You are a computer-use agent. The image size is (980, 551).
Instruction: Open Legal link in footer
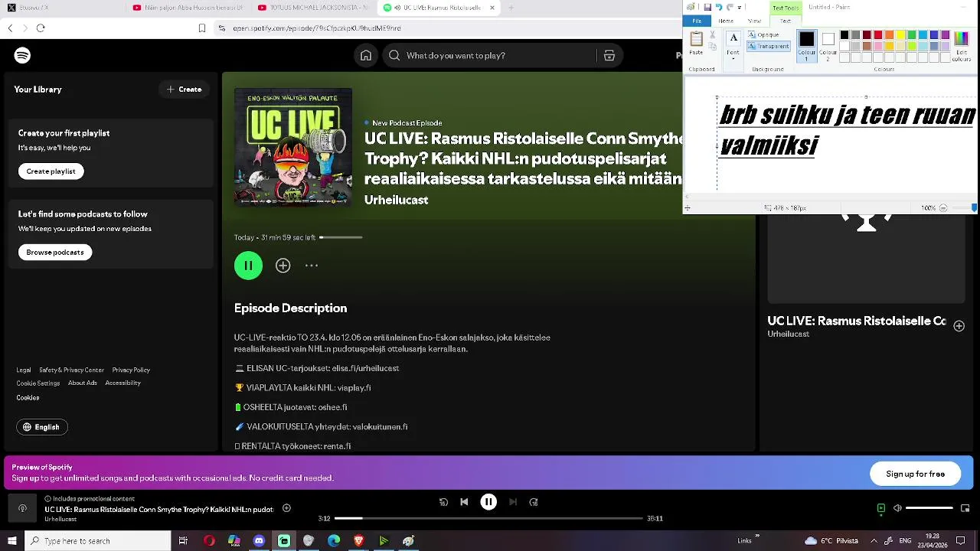pos(24,370)
